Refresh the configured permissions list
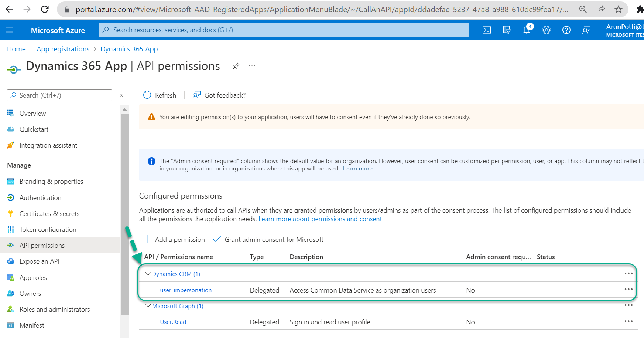Screen dimensions: 644x338 [x=159, y=95]
